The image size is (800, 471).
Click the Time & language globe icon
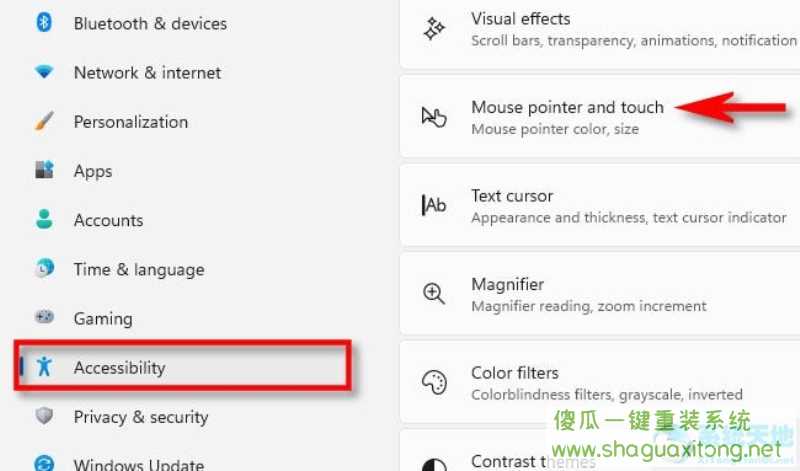tap(44, 268)
